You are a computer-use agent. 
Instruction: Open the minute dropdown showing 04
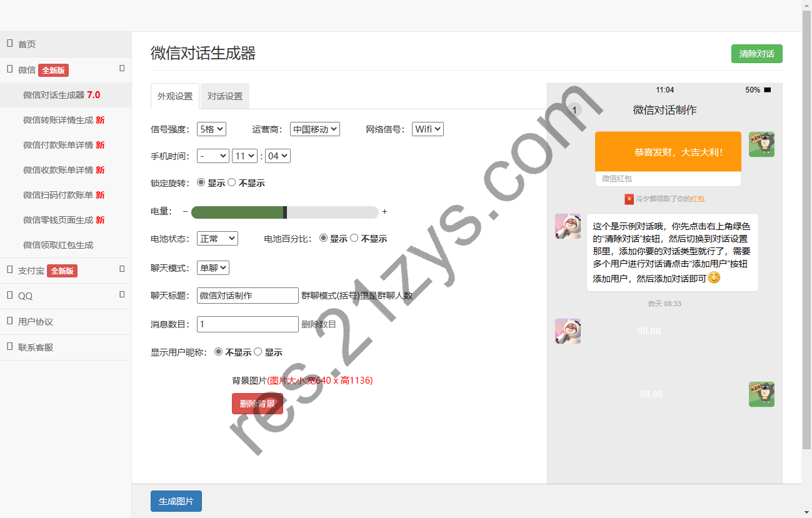(278, 156)
